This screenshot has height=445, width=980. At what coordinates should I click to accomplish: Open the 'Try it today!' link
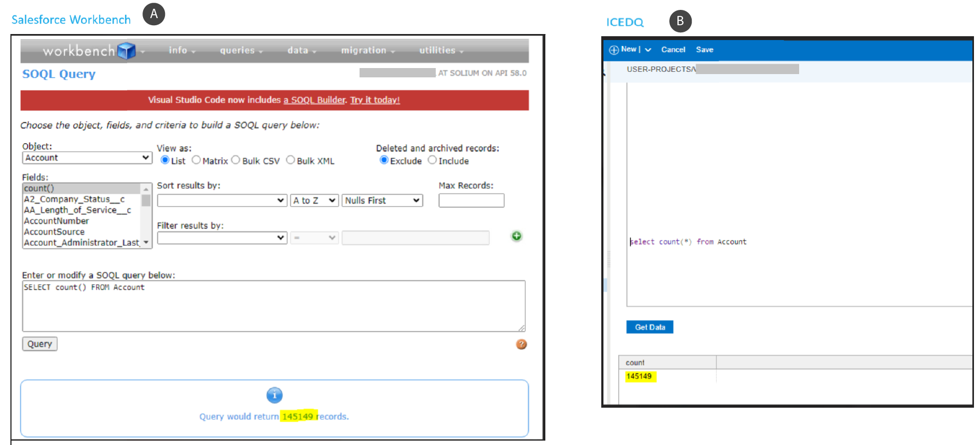coord(375,100)
